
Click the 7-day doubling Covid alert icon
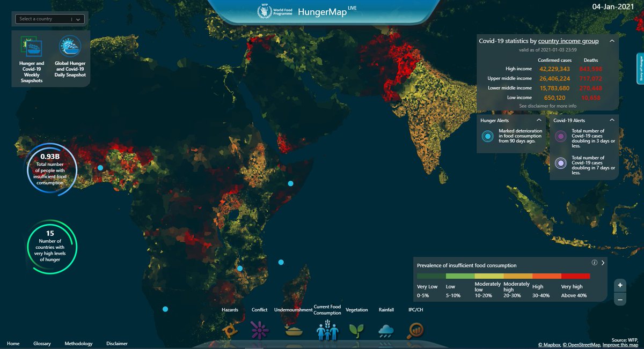(561, 163)
